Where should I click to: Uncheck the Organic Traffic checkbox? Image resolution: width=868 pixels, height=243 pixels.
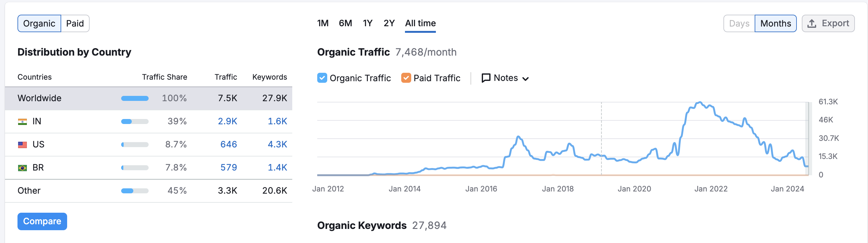[322, 78]
